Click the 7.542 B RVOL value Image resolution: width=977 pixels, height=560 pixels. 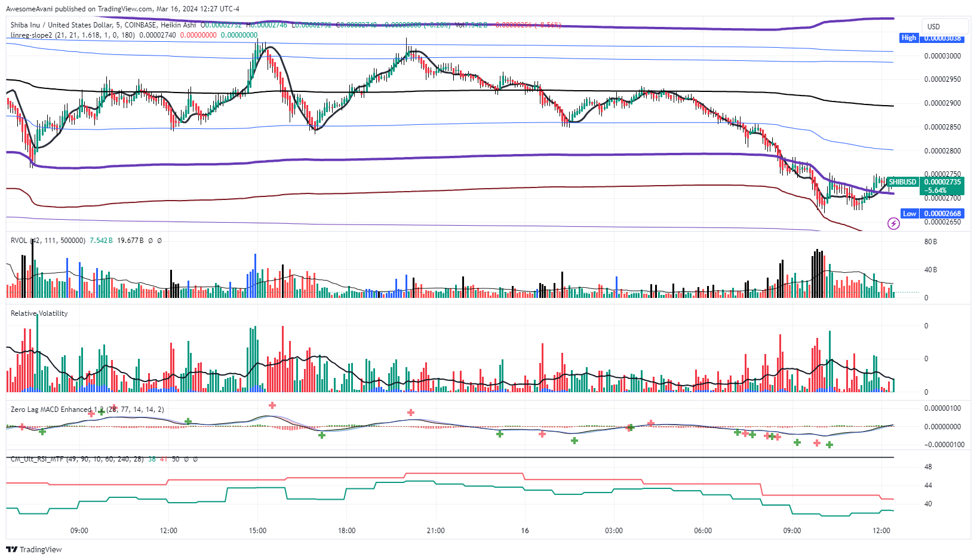pyautogui.click(x=101, y=241)
